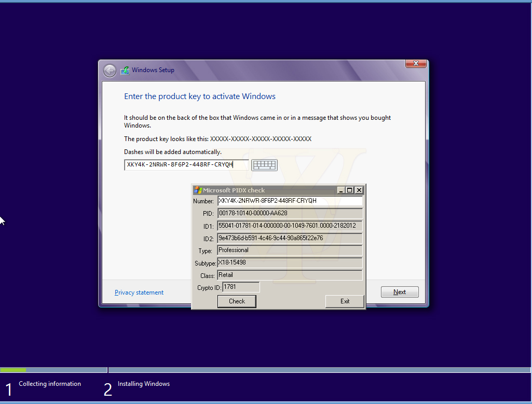Click the Number field in PIDX check
532x404 pixels.
[290, 201]
